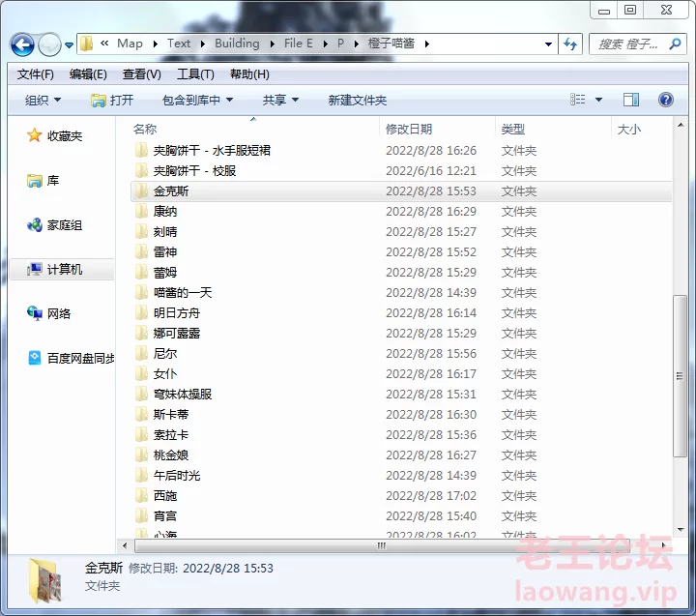The width and height of the screenshot is (696, 616).
Task: Open the recent pages dropdown arrow
Action: 69,44
